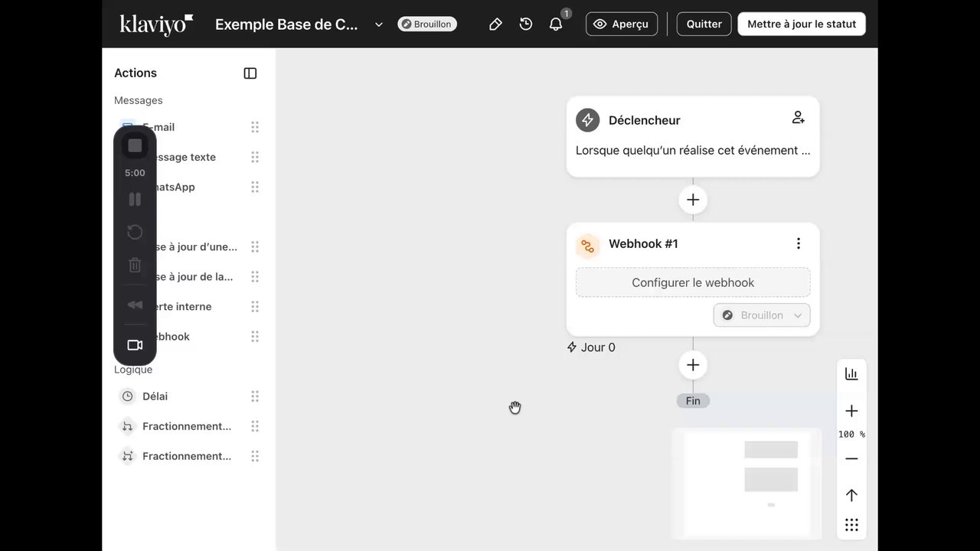The width and height of the screenshot is (980, 551).
Task: Add a step below the Déclencheur
Action: 693,200
